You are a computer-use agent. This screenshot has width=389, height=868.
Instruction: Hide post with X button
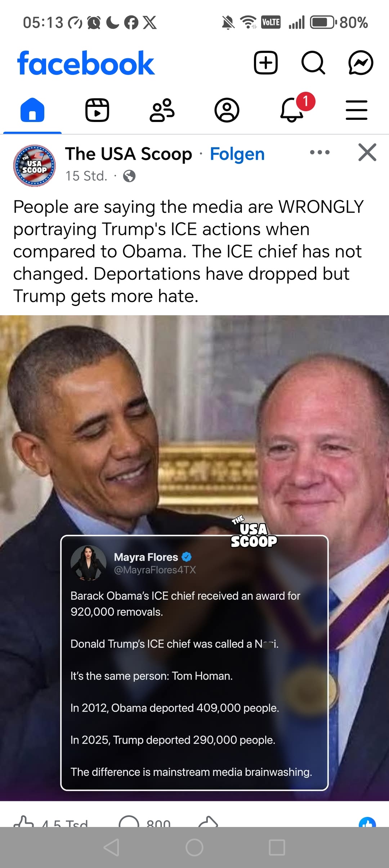(x=367, y=152)
